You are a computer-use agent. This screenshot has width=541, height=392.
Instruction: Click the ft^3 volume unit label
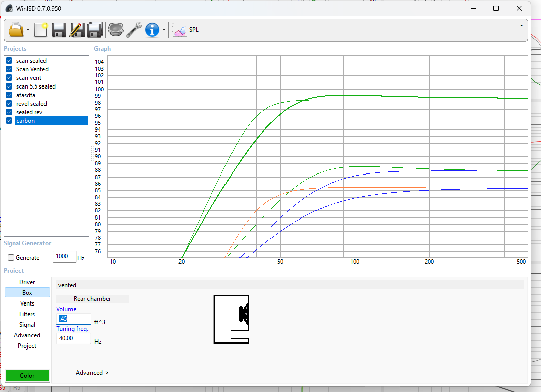100,322
